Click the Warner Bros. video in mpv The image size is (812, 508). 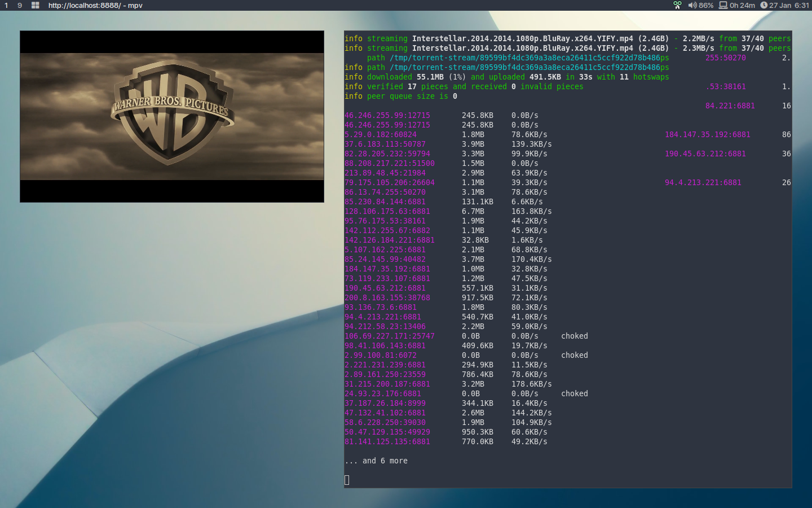tap(172, 116)
